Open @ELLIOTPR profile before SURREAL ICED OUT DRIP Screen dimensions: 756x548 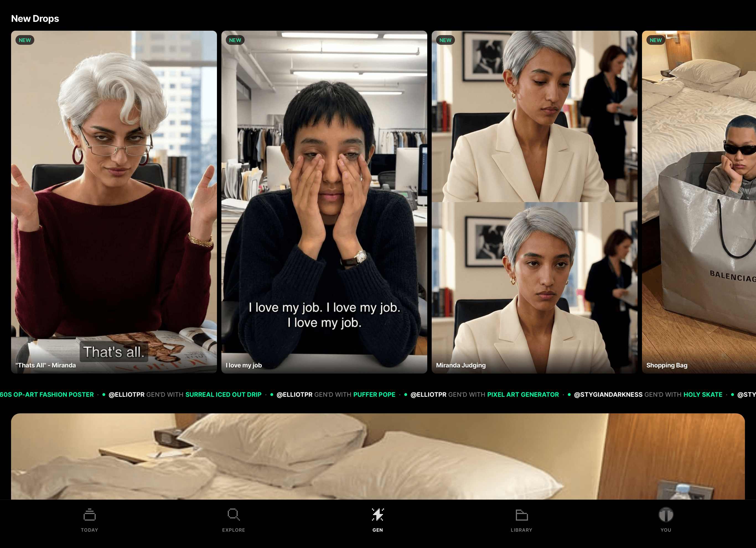click(127, 395)
